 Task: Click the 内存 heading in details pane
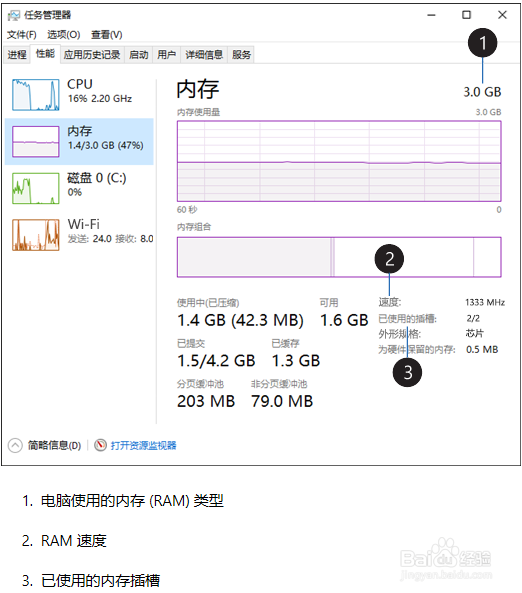click(x=198, y=89)
